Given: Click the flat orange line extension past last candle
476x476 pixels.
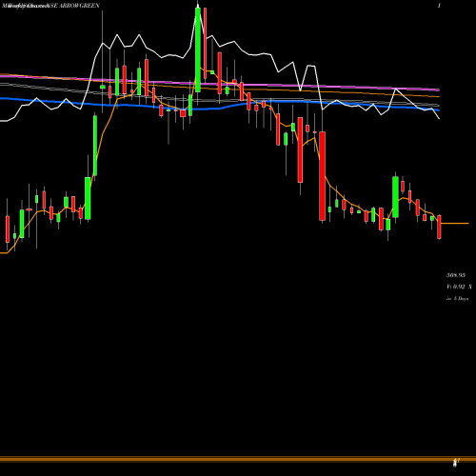Looking at the screenshot, I should pos(455,224).
